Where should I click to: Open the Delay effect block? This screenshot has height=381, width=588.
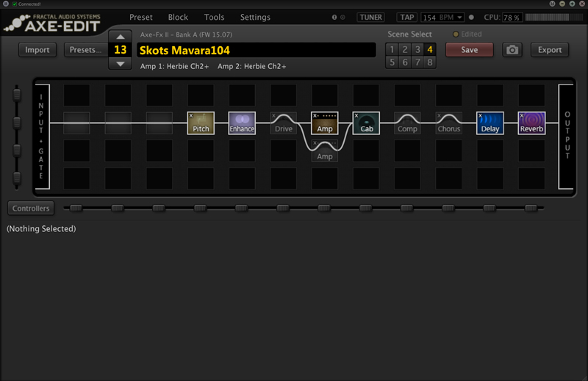pyautogui.click(x=490, y=123)
